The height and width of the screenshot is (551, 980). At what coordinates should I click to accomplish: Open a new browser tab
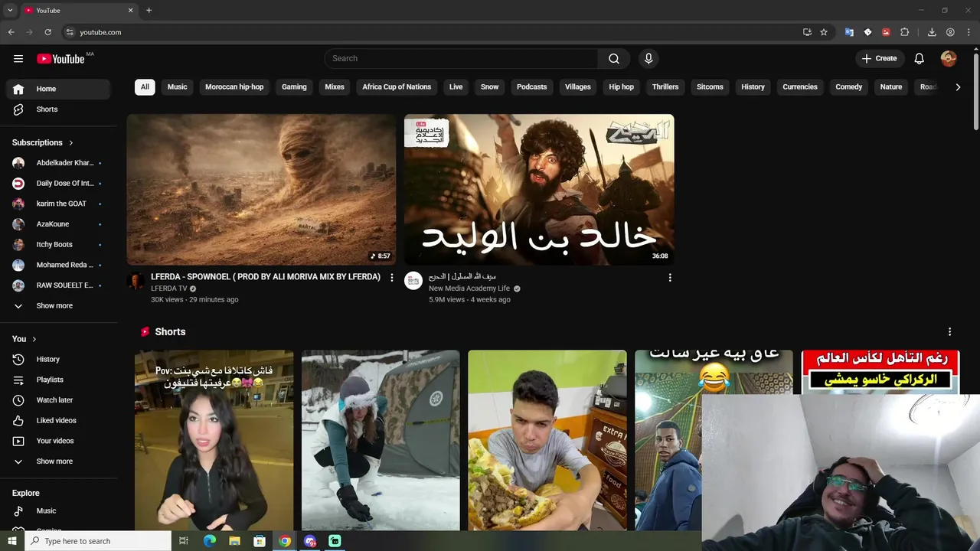(x=149, y=11)
